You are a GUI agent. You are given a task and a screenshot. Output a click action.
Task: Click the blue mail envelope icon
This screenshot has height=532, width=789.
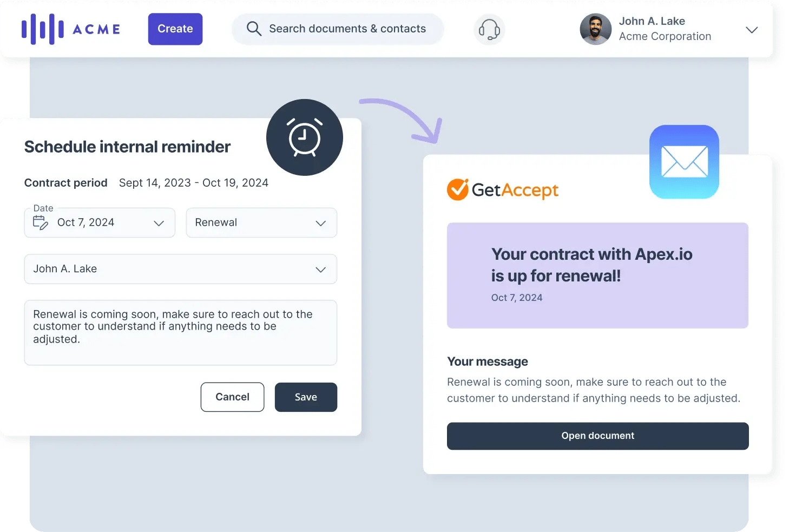pos(684,162)
